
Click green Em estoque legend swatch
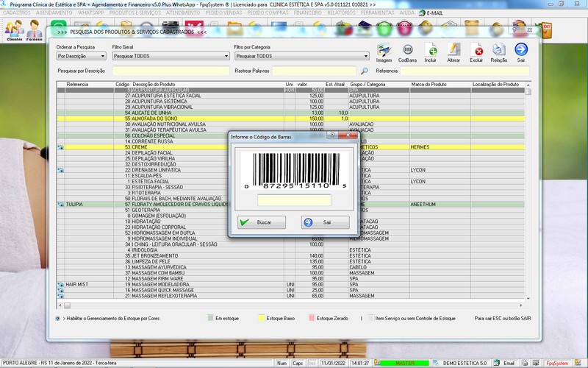pos(210,318)
